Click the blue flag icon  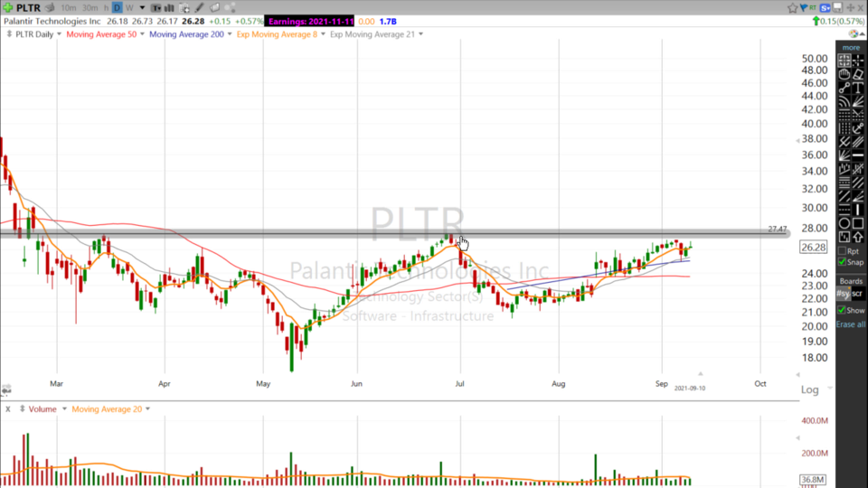803,8
